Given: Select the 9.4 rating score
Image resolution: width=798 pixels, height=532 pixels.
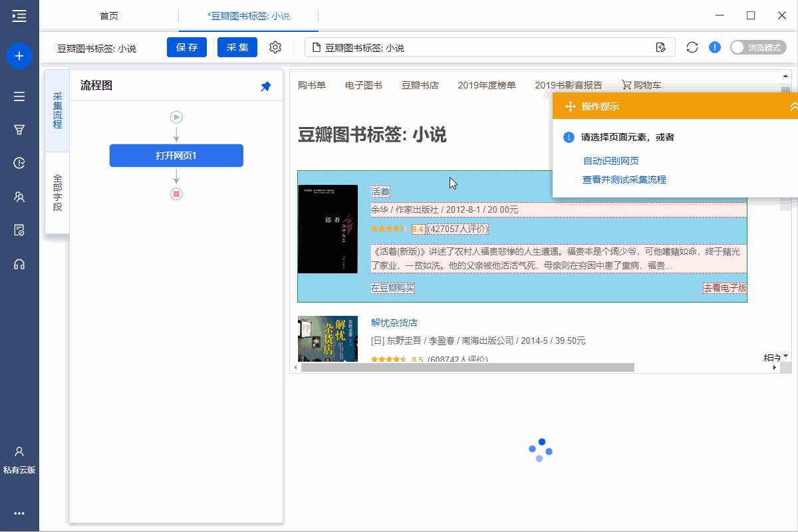Looking at the screenshot, I should 418,229.
